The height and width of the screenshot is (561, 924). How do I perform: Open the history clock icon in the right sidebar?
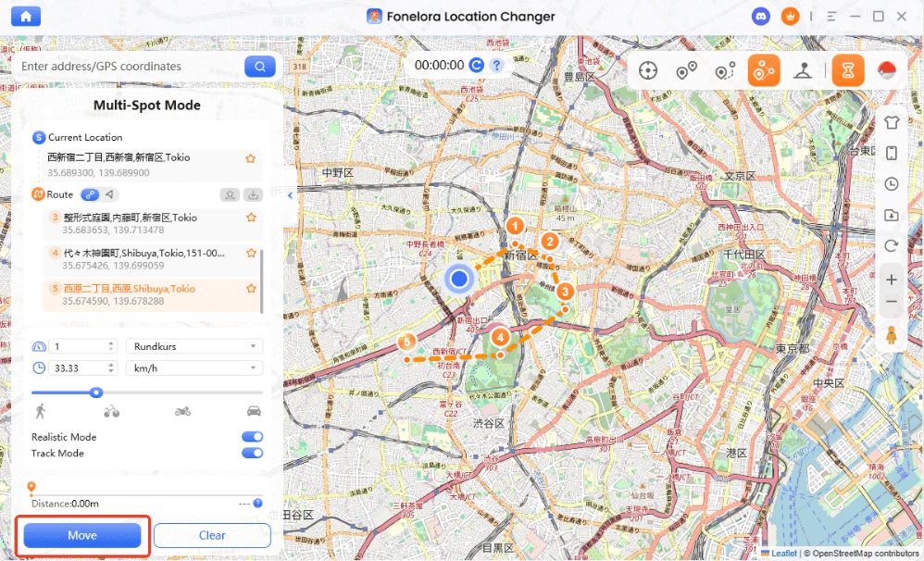(892, 184)
